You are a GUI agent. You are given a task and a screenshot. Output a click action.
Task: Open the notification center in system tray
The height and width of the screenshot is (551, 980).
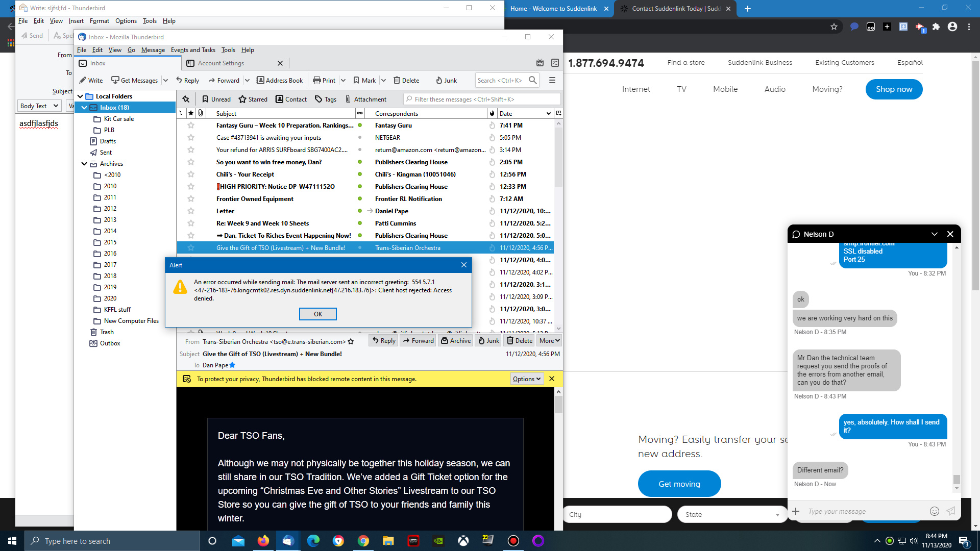964,541
